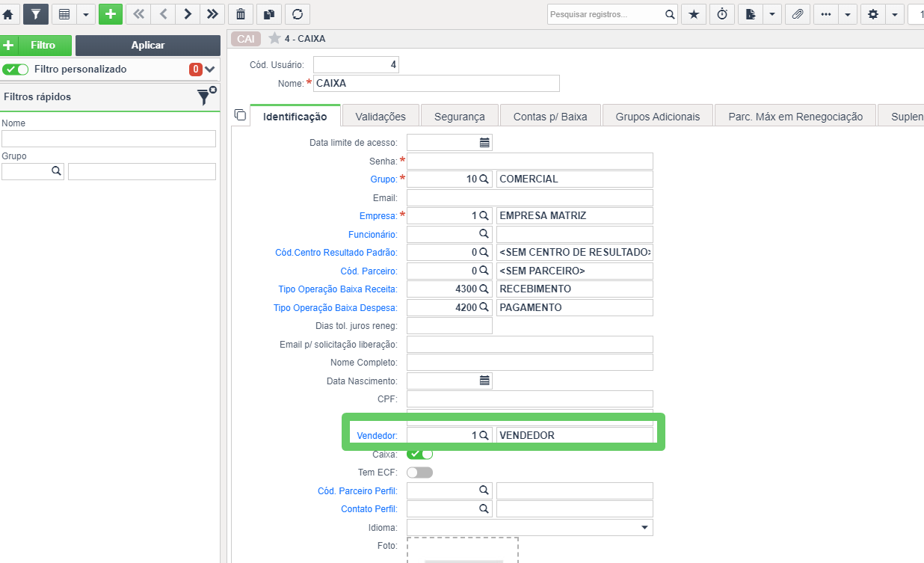
Task: Open attachments with paperclip icon
Action: pyautogui.click(x=798, y=13)
